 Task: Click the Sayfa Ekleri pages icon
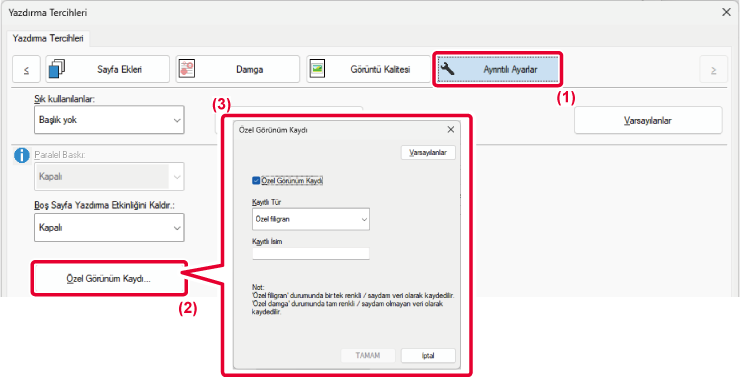pos(57,69)
